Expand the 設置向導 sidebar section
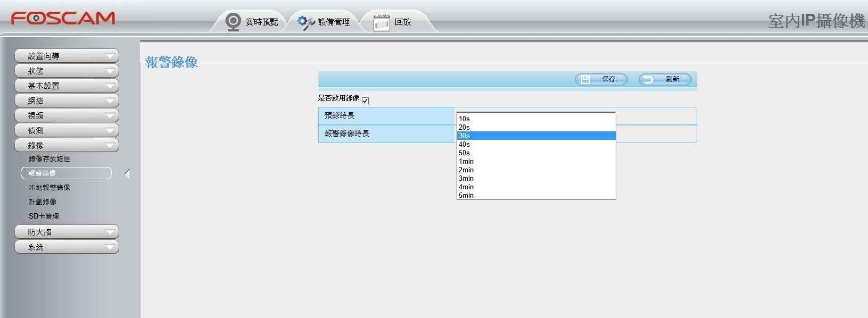Screen dimensions: 868x318 coord(67,56)
